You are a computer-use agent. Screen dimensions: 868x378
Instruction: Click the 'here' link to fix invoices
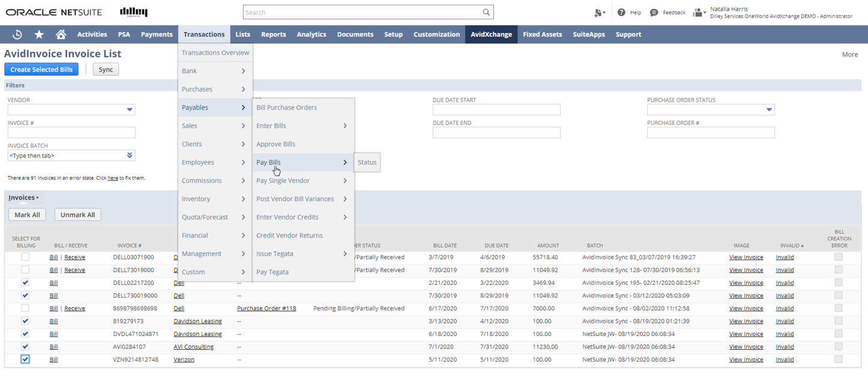point(113,178)
